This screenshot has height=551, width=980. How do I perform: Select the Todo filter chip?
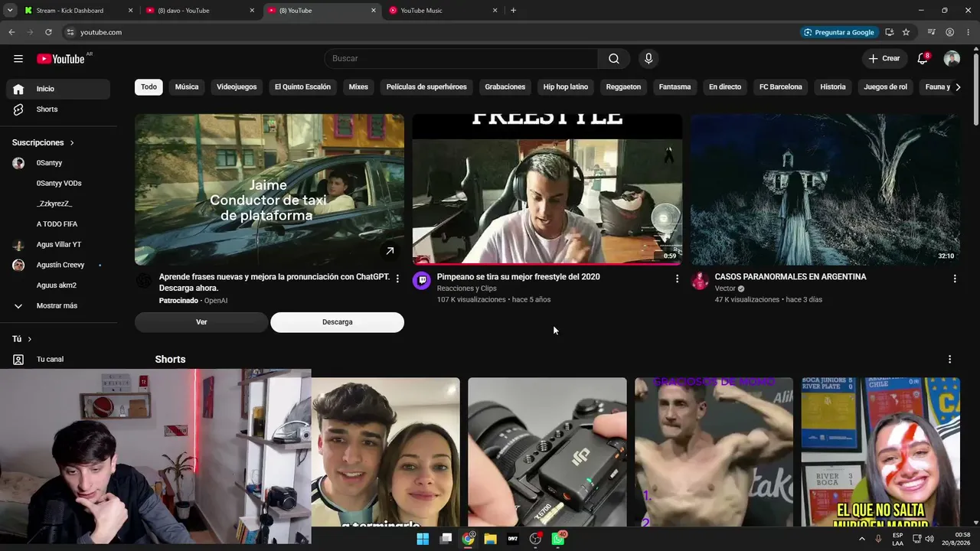coord(149,87)
